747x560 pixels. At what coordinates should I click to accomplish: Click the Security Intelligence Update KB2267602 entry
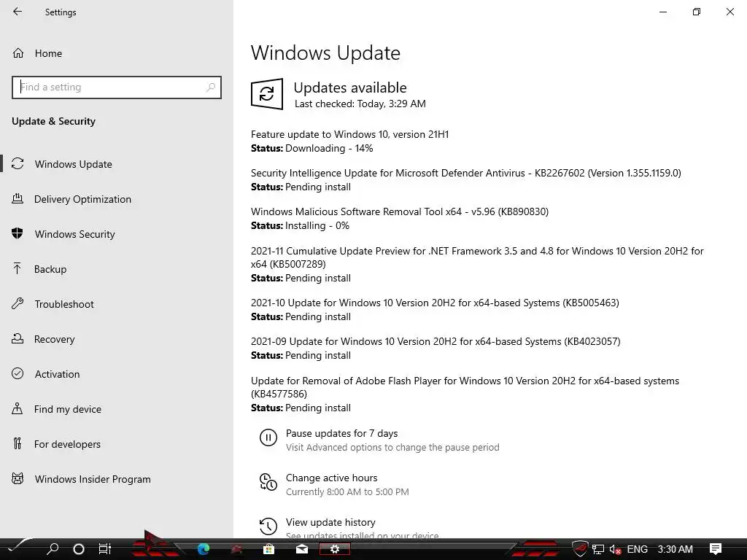pyautogui.click(x=466, y=173)
